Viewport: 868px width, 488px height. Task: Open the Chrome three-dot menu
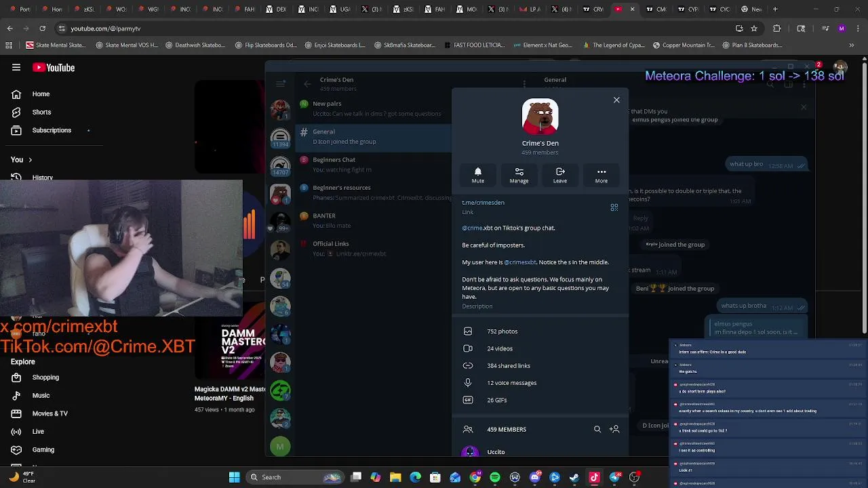tap(857, 28)
